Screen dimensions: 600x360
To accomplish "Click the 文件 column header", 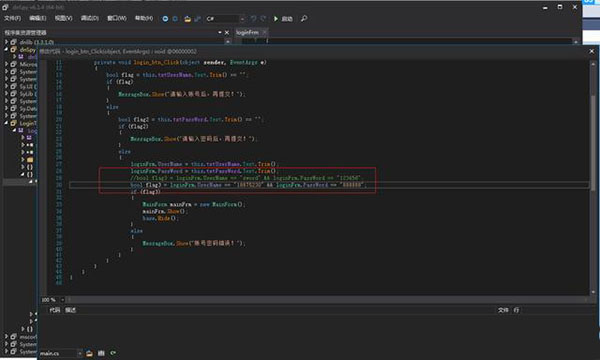I will coord(503,310).
